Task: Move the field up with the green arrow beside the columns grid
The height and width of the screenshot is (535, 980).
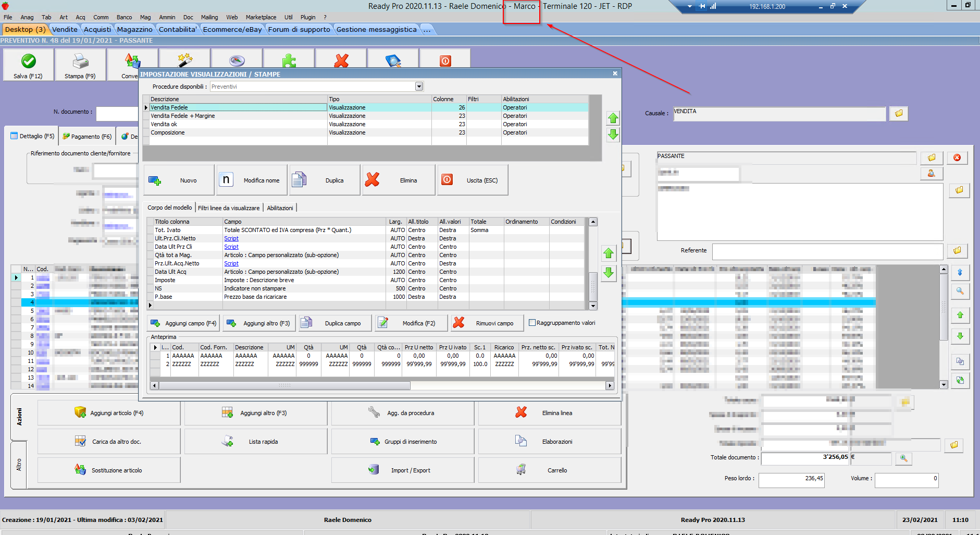Action: tap(609, 253)
